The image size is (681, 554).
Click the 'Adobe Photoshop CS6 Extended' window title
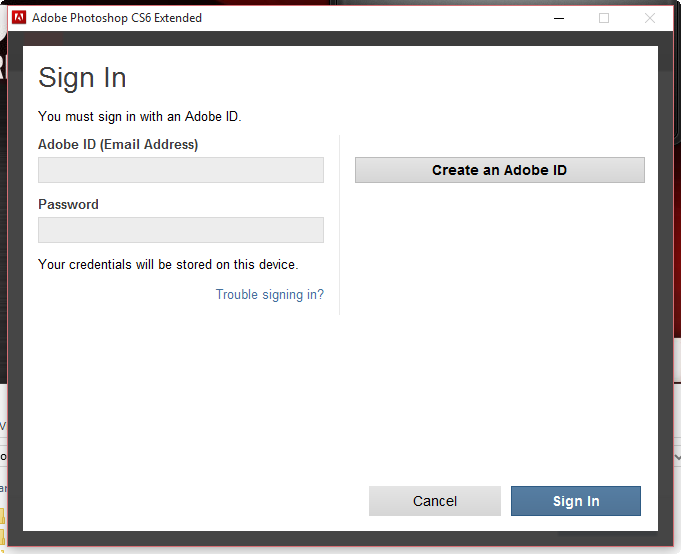pos(117,18)
